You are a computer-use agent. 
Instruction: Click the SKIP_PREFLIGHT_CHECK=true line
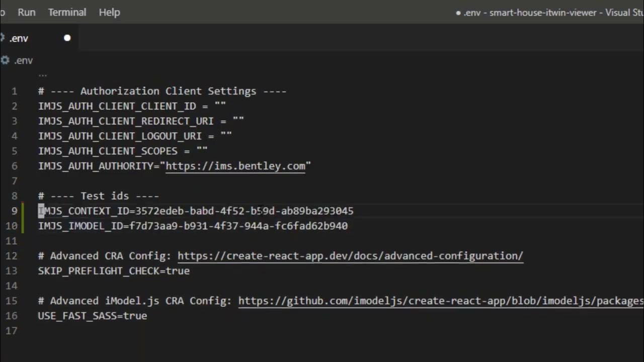[114, 271]
